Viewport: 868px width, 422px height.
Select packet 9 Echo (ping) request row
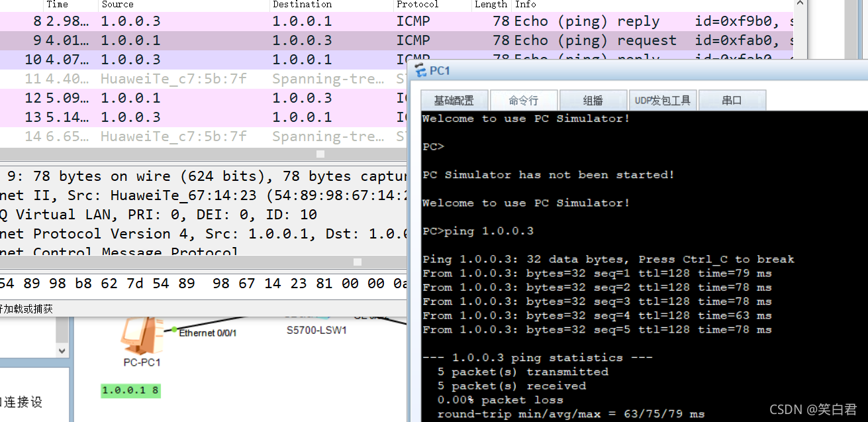click(x=397, y=40)
